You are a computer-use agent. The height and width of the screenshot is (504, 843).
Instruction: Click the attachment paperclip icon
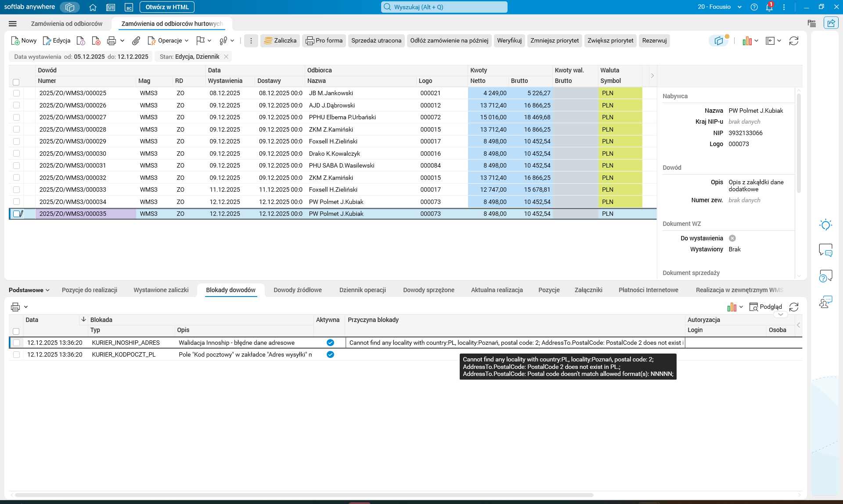(x=136, y=41)
